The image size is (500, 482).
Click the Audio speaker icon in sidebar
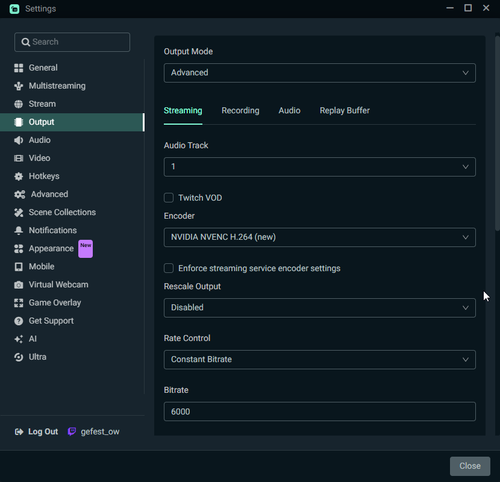click(19, 140)
